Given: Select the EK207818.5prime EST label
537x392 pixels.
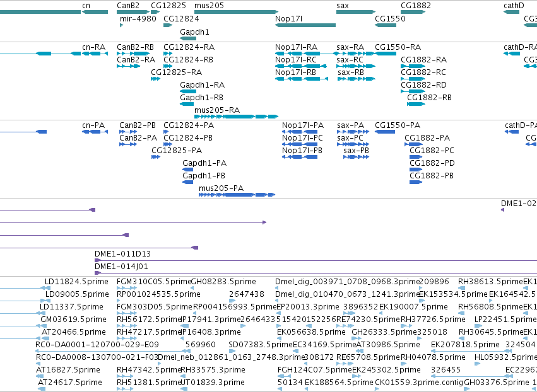Looking at the screenshot, I should [465, 345].
